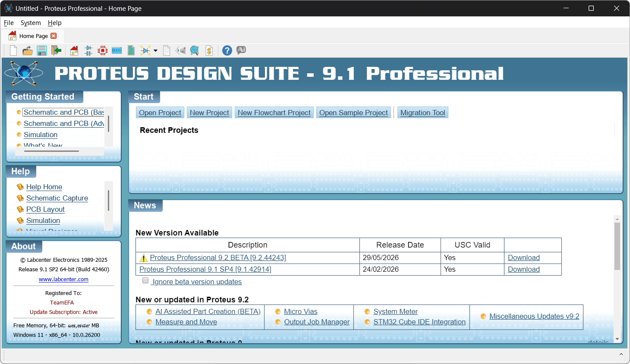Click Getting Started vertical scrollbar
The height and width of the screenshot is (364, 630).
click(108, 124)
